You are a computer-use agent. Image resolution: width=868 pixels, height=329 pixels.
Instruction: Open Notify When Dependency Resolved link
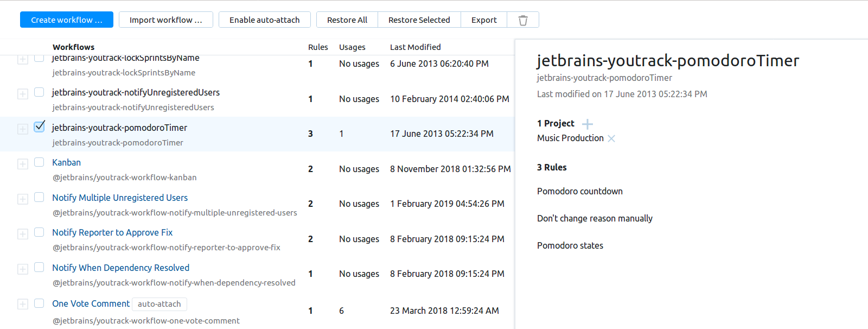120,268
